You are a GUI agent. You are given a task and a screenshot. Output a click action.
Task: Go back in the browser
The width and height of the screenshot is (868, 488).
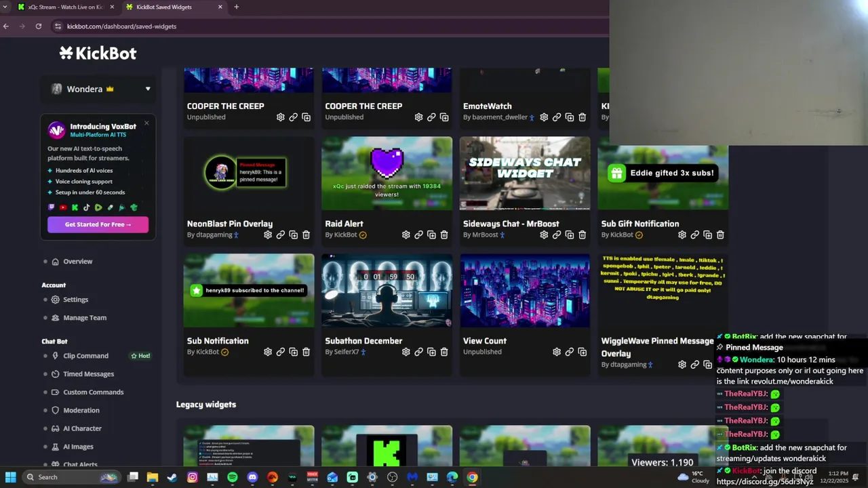coord(6,26)
